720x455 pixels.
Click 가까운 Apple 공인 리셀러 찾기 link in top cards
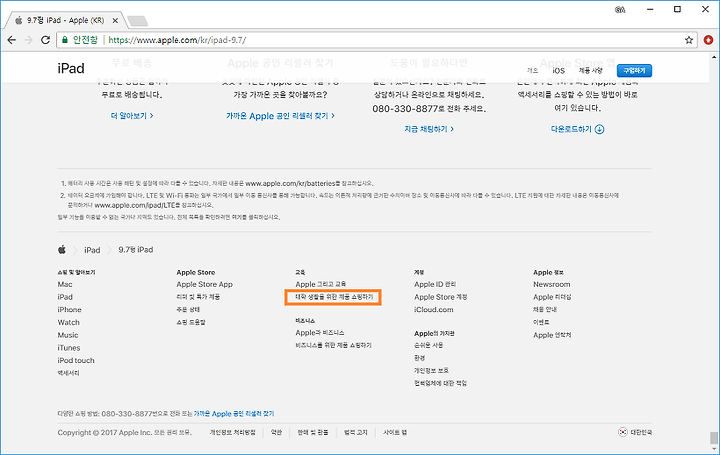tap(280, 116)
